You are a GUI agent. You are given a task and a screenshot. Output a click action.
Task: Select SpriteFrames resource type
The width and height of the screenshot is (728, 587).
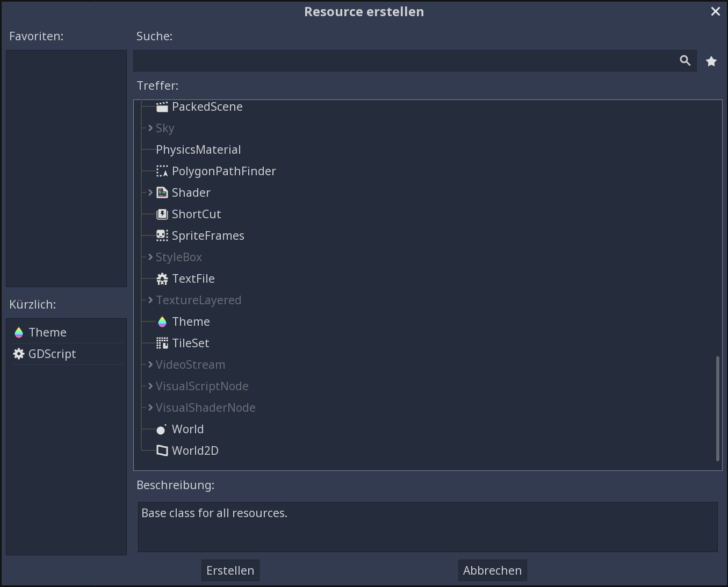click(x=208, y=235)
